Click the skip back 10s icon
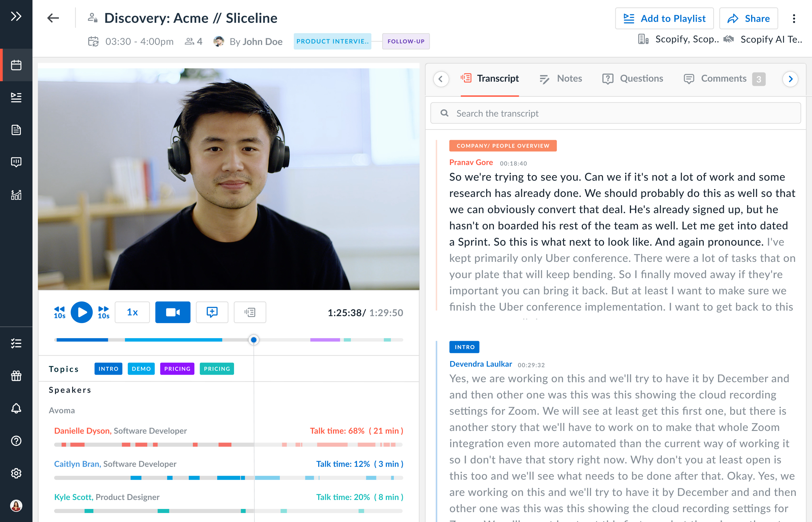The image size is (812, 522). click(x=59, y=312)
